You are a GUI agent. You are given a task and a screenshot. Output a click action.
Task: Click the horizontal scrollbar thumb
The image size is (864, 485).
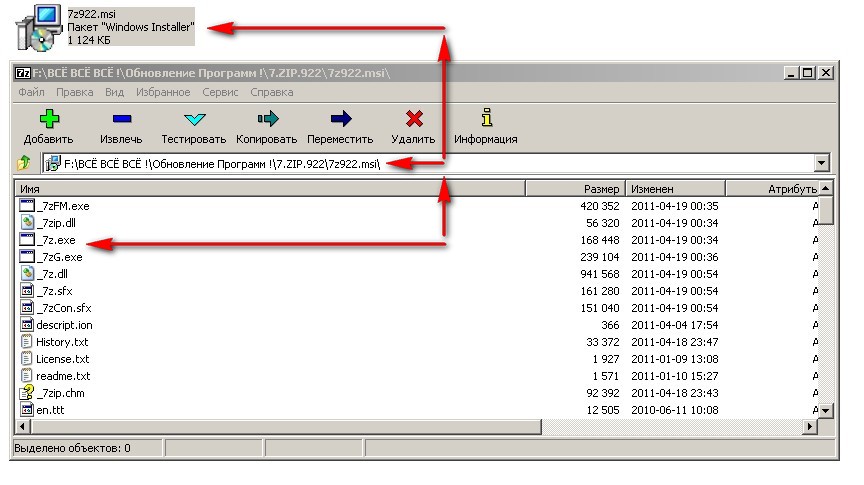tap(286, 427)
